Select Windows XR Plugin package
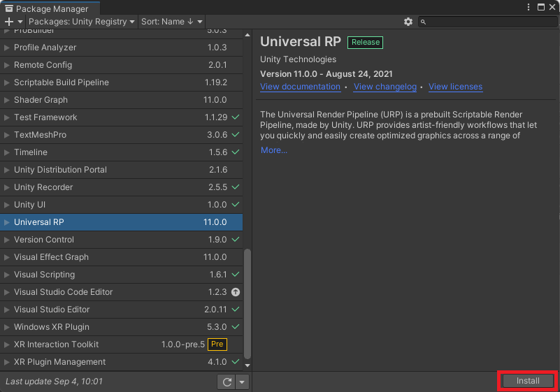Viewport: 560px width, 392px height. tap(121, 327)
